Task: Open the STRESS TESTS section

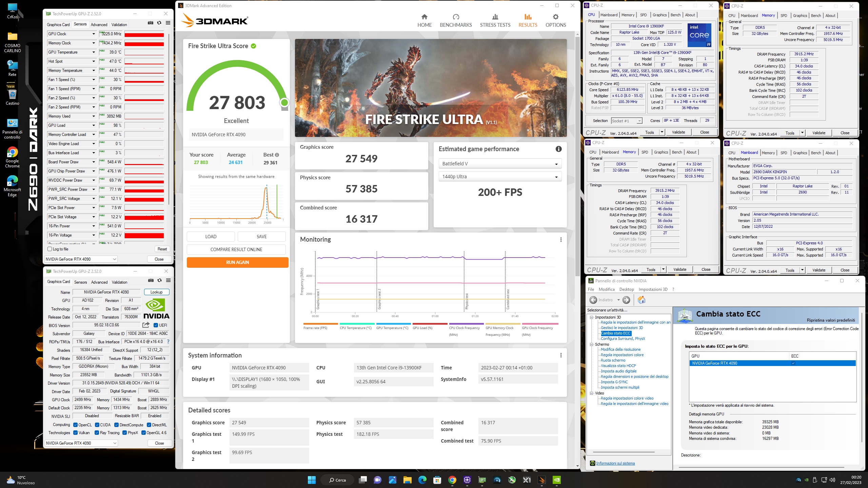Action: point(495,21)
